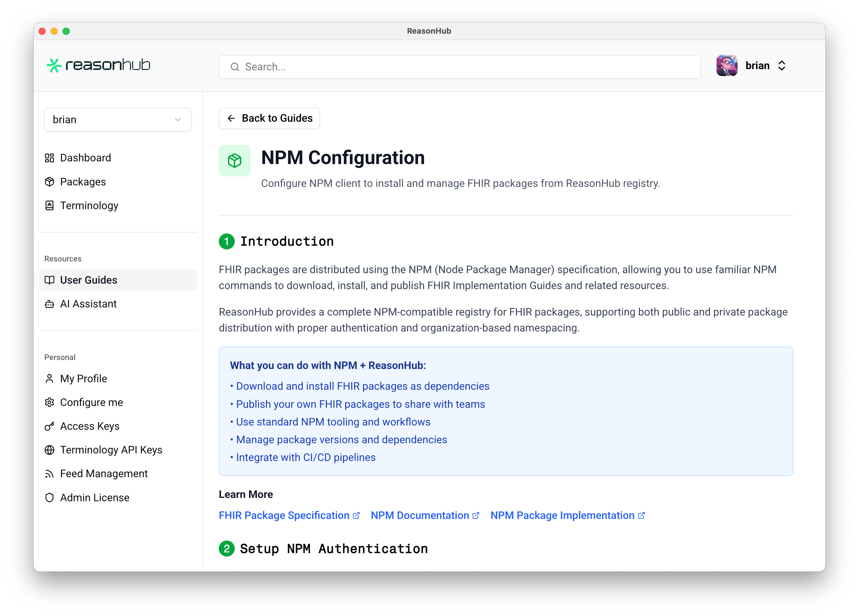859x616 pixels.
Task: Click the Dashboard grid icon
Action: pos(49,158)
